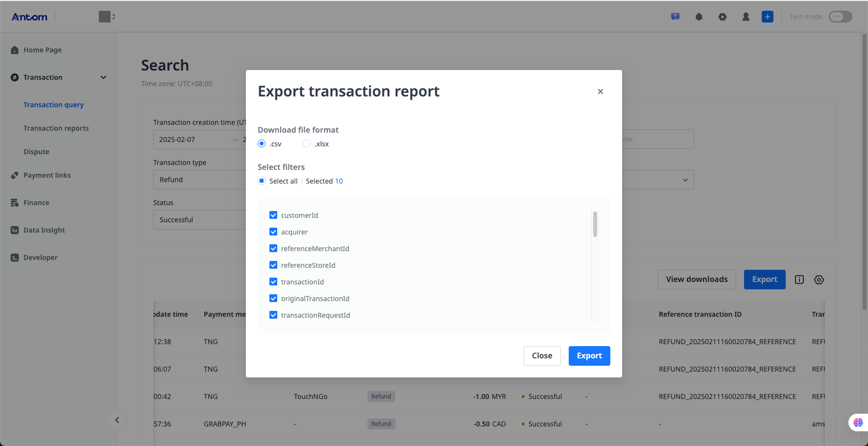Screen dimensions: 868x446
Task: Click the filter list scrollbar
Action: pos(595,224)
